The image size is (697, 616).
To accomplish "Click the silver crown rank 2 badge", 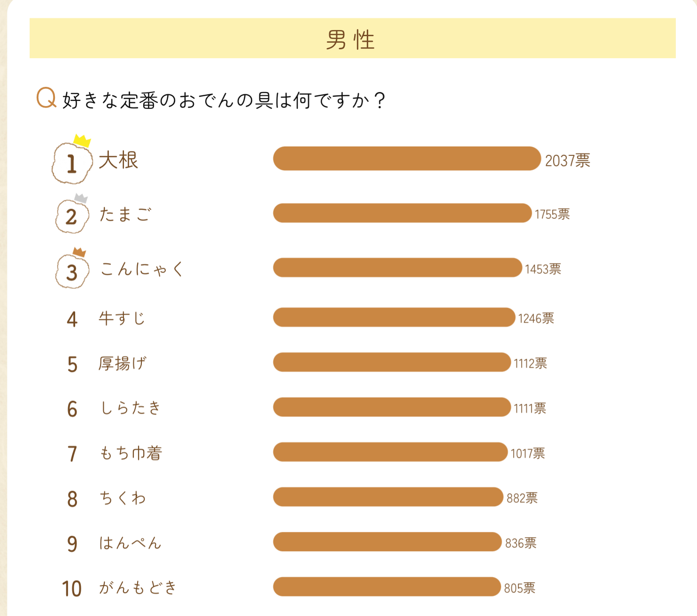I will click(72, 216).
